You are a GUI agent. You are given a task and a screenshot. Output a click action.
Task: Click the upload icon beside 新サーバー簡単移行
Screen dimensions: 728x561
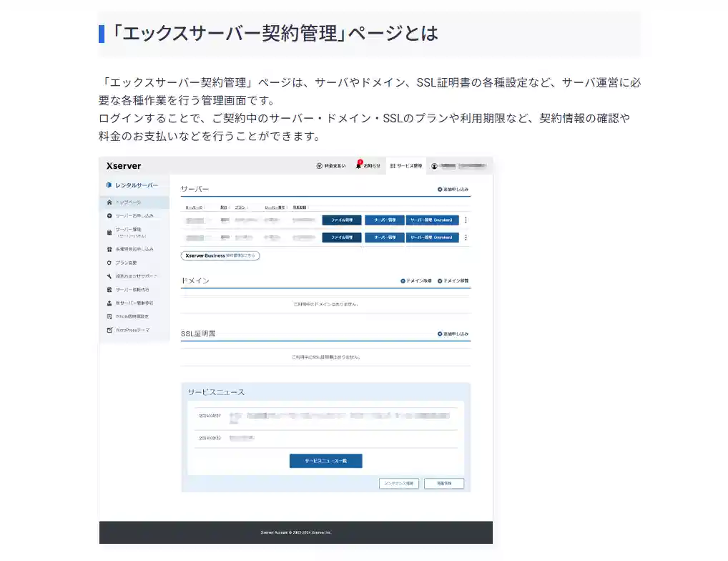[109, 303]
